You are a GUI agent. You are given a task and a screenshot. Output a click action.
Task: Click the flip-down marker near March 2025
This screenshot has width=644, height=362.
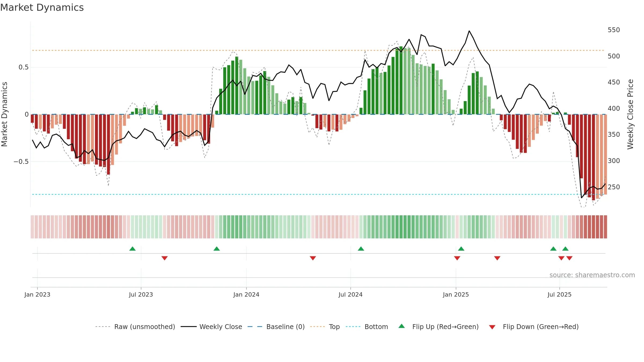coord(497,258)
